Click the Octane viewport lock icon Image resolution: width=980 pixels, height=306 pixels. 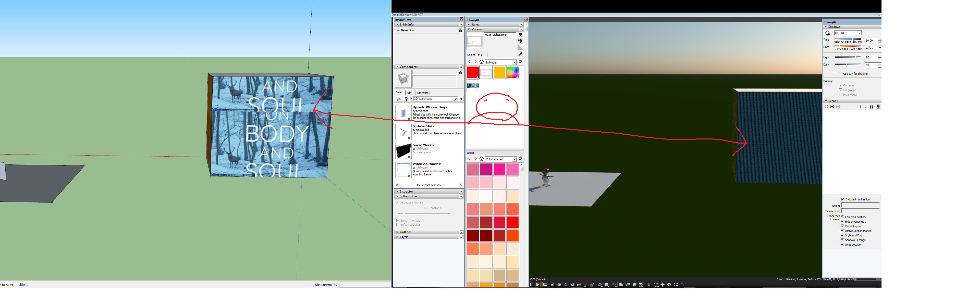[x=648, y=285]
